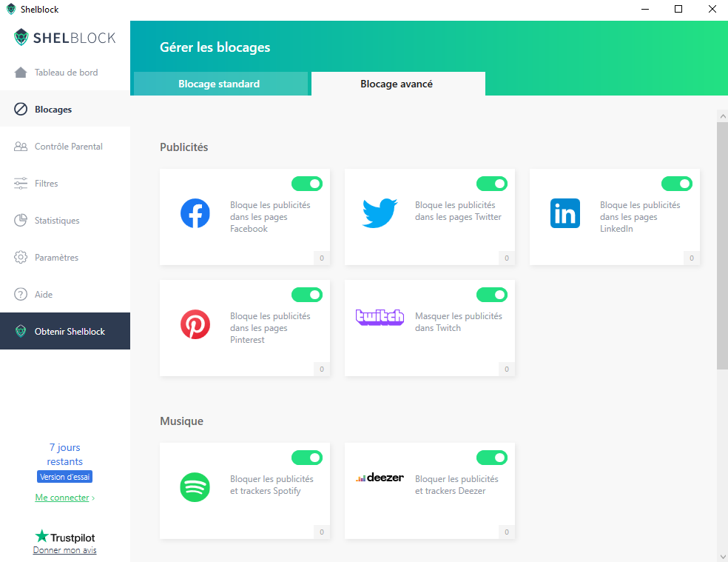Screen dimensions: 728x562
Task: Click the LinkedIn logo icon
Action: click(x=565, y=213)
